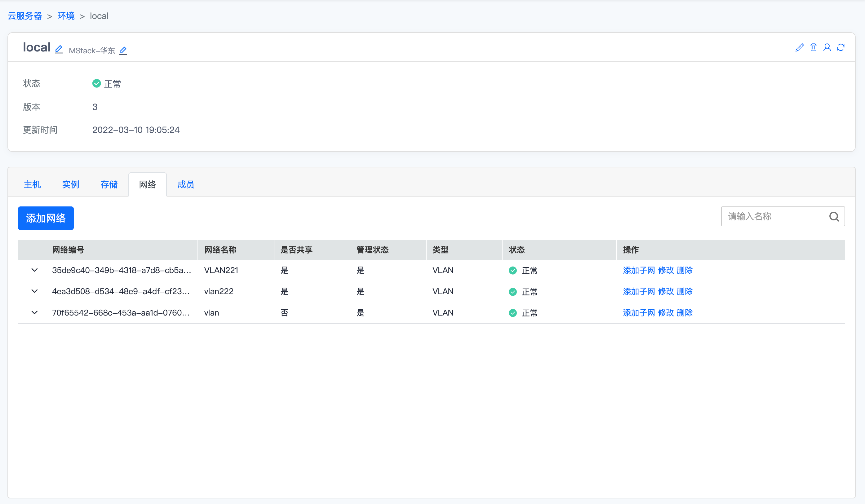
Task: Click the 添加网络 button
Action: pos(46,218)
